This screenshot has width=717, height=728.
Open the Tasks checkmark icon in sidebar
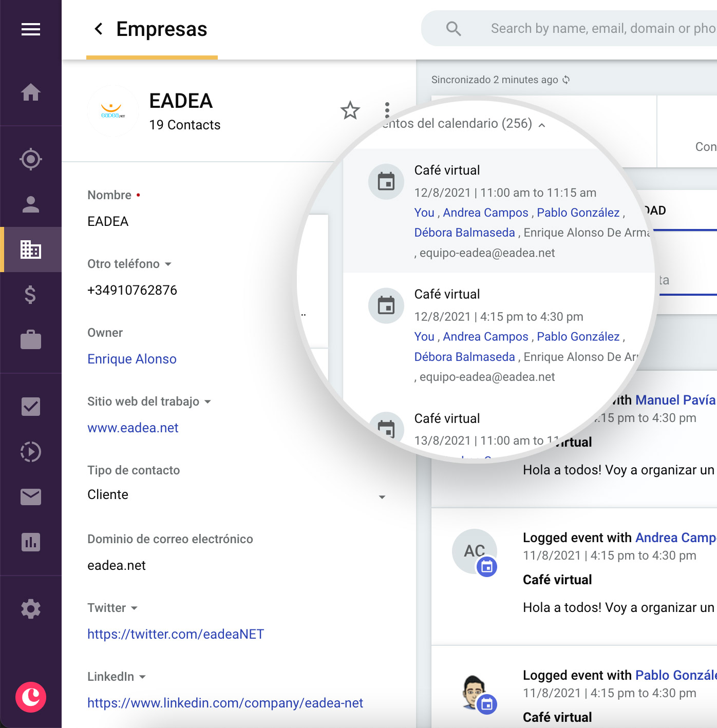[31, 407]
